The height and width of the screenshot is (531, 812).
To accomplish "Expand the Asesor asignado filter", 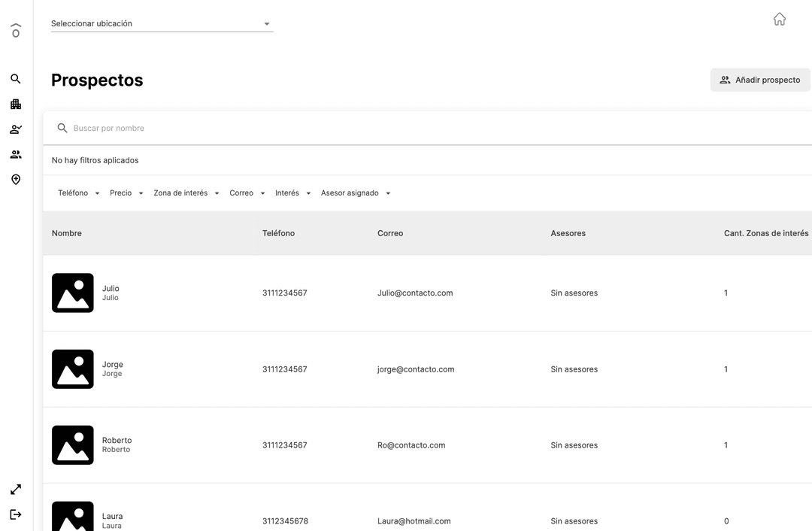I will pyautogui.click(x=356, y=193).
